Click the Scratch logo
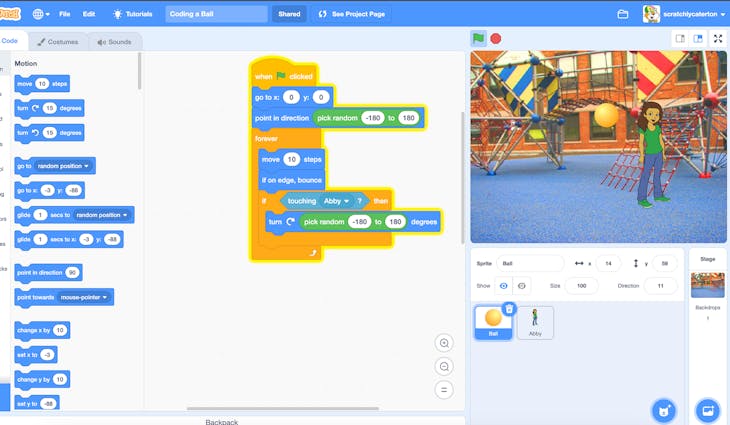Screen dimensions: 730x425 (10, 14)
